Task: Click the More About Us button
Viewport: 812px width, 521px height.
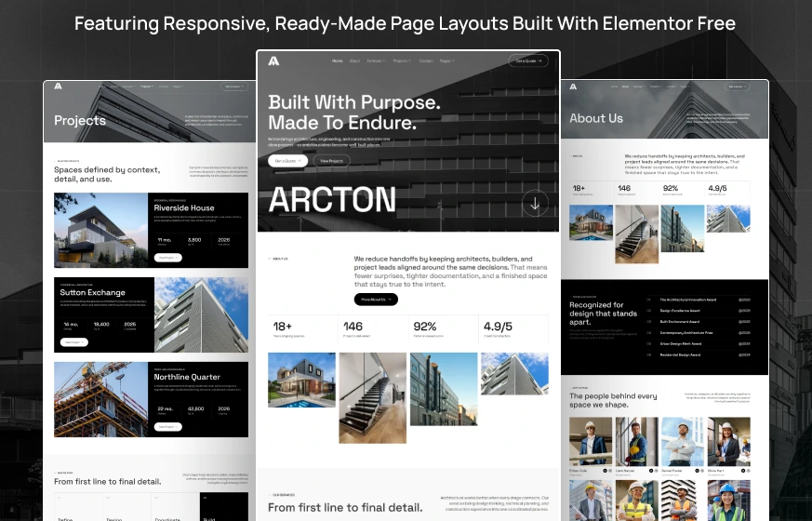Action: coord(376,300)
